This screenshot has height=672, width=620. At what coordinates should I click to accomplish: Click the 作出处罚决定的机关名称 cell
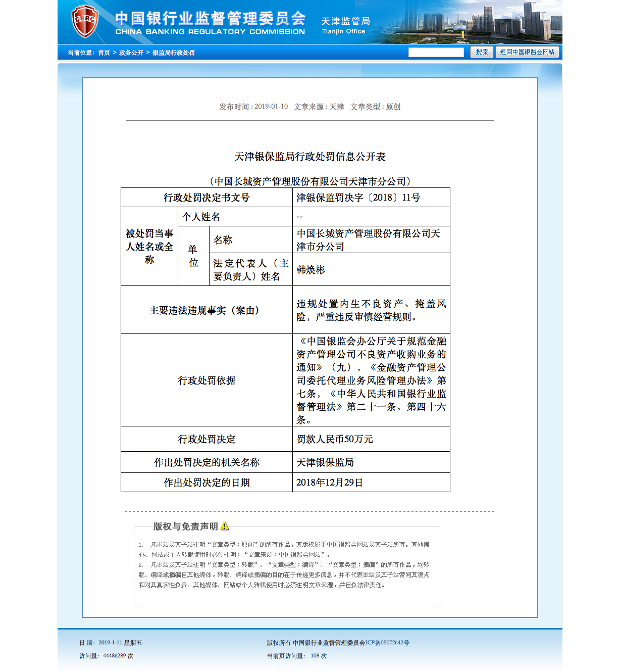(x=206, y=462)
